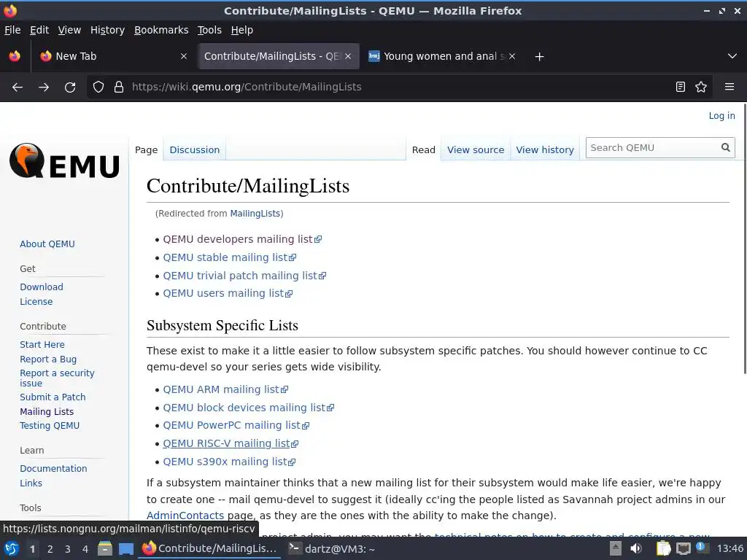Viewport: 747px width, 560px height.
Task: List all tabs with the chevron
Action: (732, 56)
